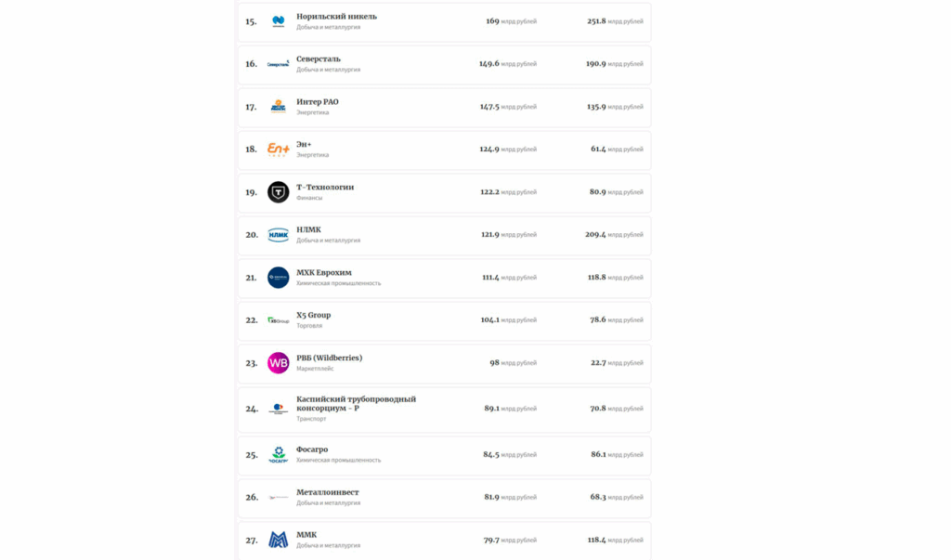Screen dimensions: 951x560
Task: Click the НЛМК oval logo
Action: (278, 235)
